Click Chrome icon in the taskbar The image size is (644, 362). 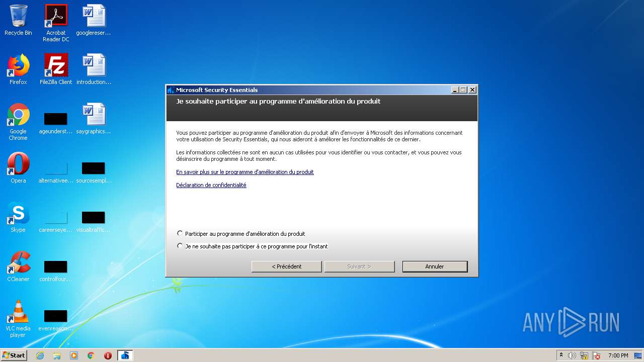tap(91, 355)
